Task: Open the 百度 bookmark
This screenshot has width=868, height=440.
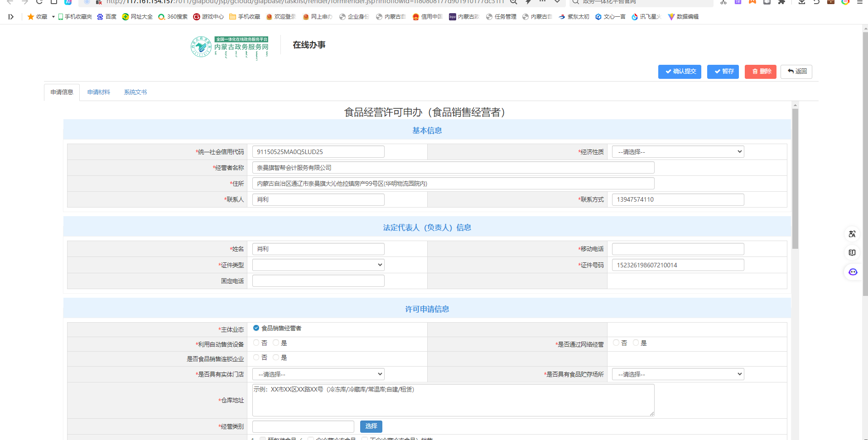Action: coord(107,17)
